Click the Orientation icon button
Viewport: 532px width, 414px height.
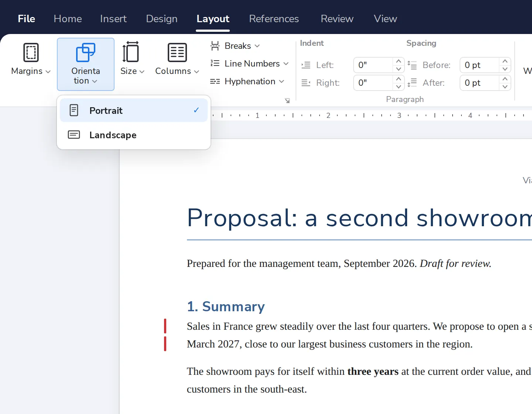(x=86, y=52)
